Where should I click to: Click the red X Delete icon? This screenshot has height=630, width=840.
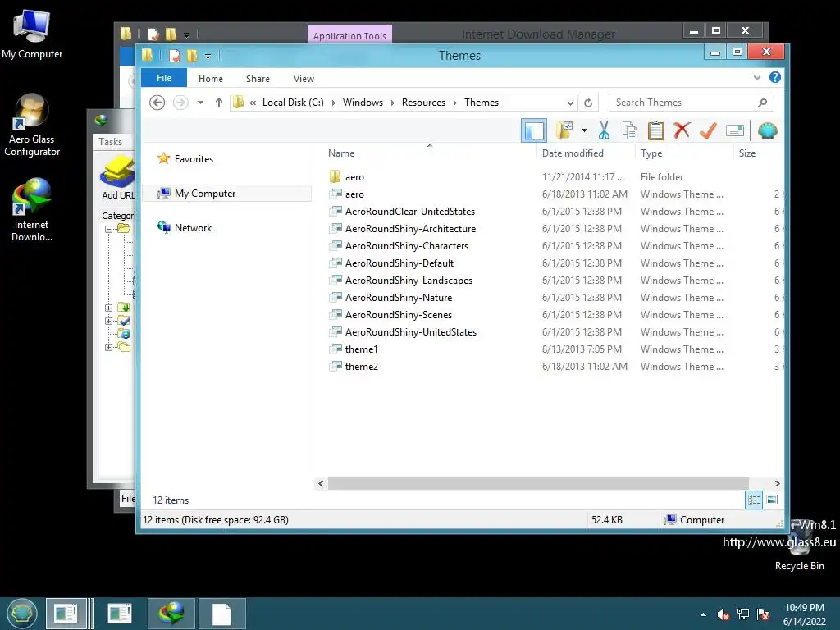click(x=682, y=130)
